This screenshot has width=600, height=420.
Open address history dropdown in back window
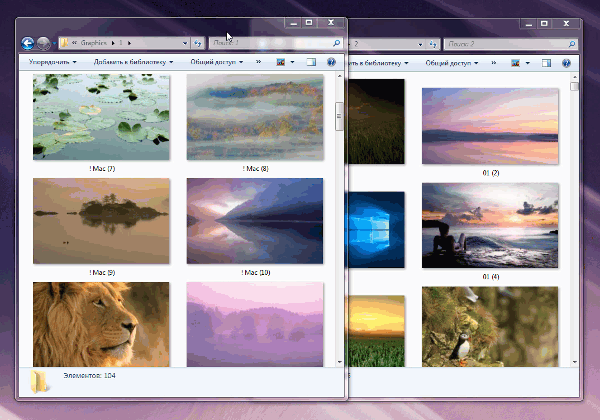click(420, 44)
